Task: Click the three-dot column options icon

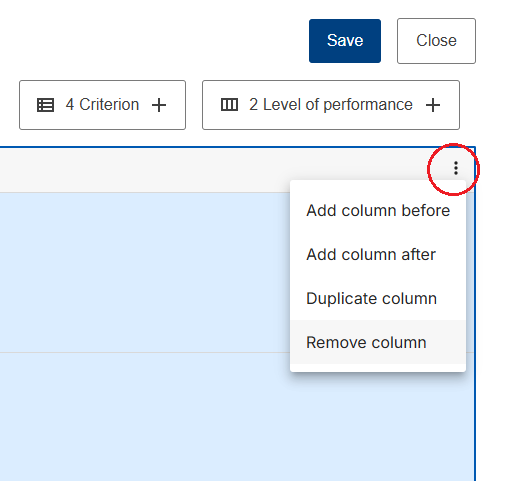Action: pos(456,168)
